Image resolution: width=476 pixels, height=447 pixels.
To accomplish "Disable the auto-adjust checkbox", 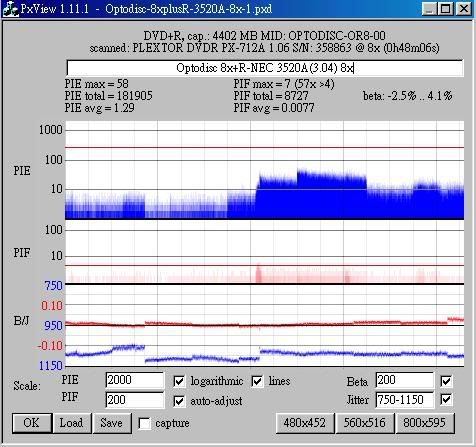I will point(179,401).
